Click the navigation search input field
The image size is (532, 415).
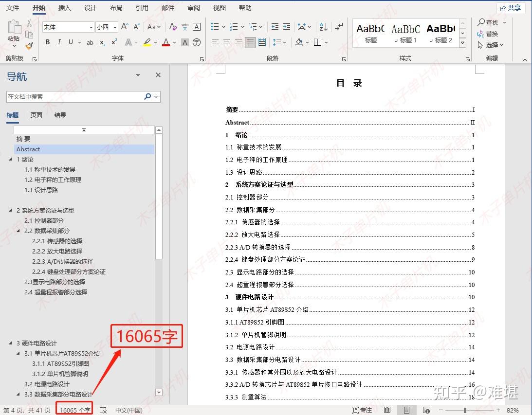pyautogui.click(x=75, y=97)
